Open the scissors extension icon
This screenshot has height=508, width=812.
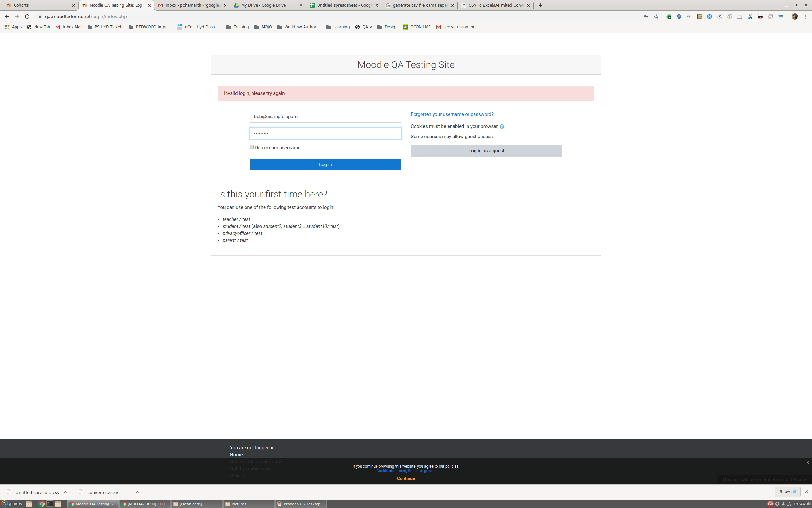[x=750, y=17]
